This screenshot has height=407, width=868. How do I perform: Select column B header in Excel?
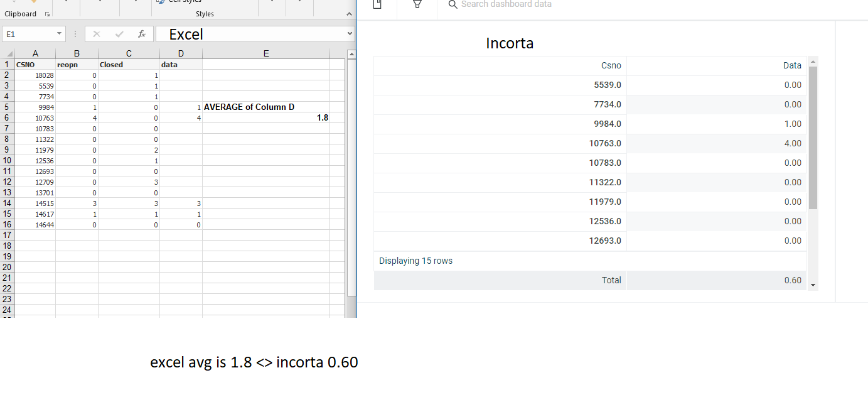coord(77,54)
